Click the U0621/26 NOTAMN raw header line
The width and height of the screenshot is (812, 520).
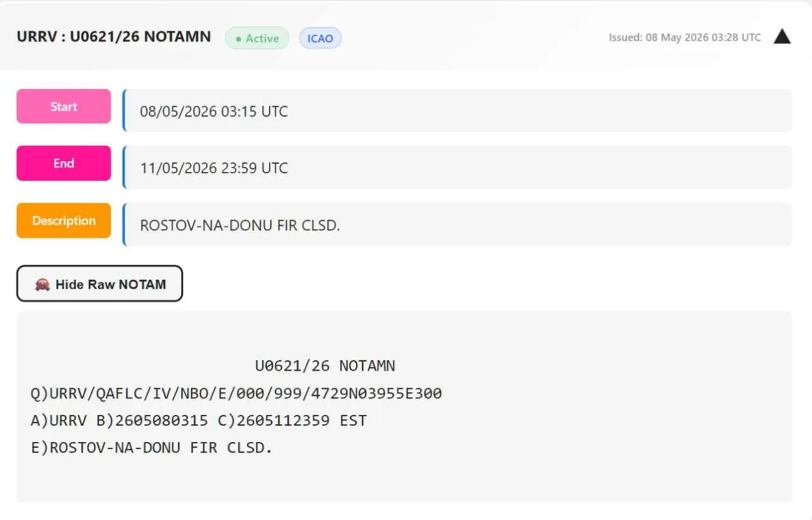325,366
